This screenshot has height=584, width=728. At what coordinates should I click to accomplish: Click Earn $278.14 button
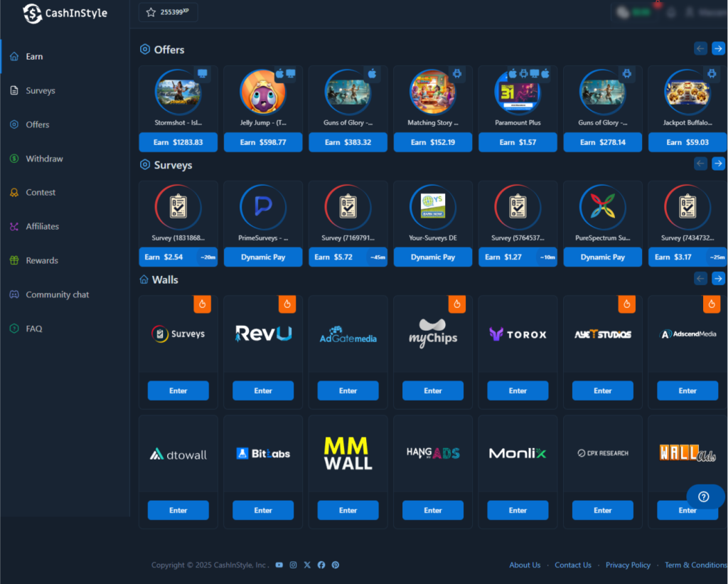(603, 142)
